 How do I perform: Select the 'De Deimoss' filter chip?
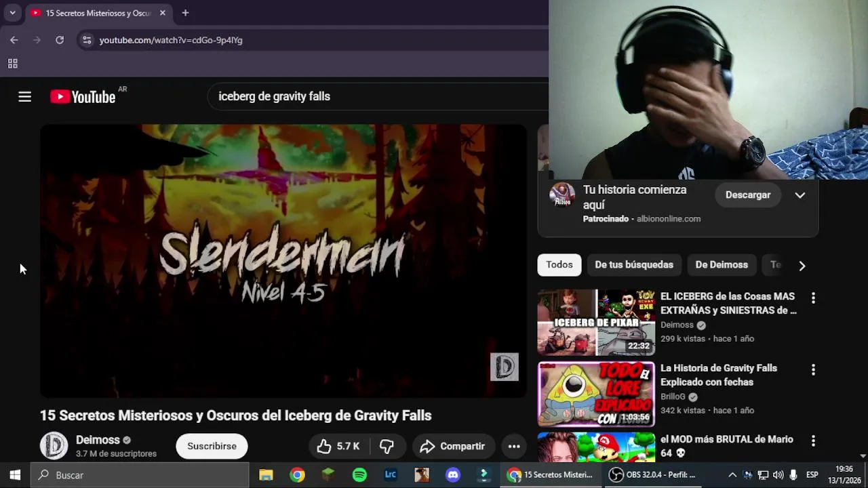[x=722, y=265]
